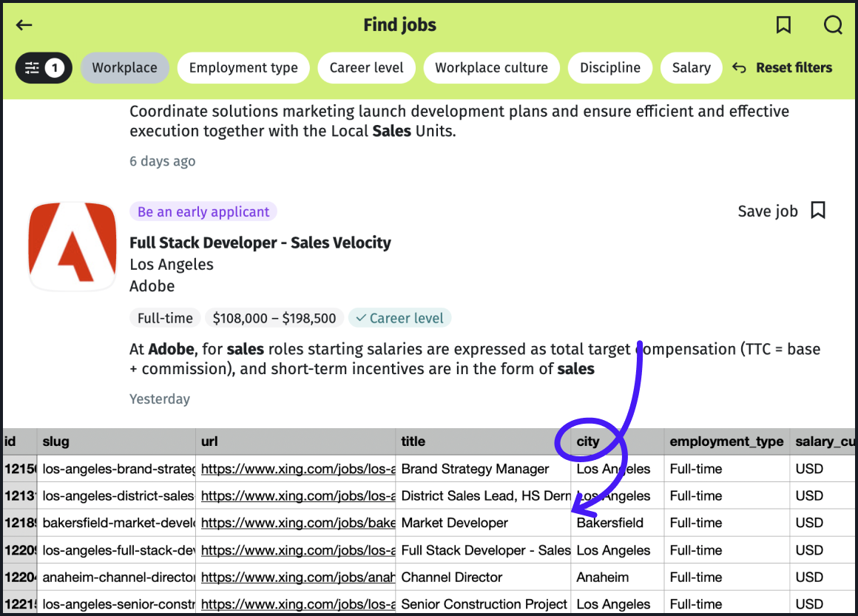Select the Discipline filter chip
Screen dimensions: 858x616
[x=609, y=68]
